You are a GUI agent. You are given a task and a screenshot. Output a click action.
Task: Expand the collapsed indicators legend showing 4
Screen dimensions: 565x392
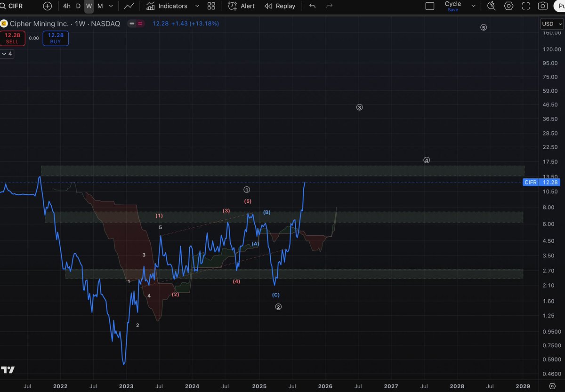click(x=7, y=54)
